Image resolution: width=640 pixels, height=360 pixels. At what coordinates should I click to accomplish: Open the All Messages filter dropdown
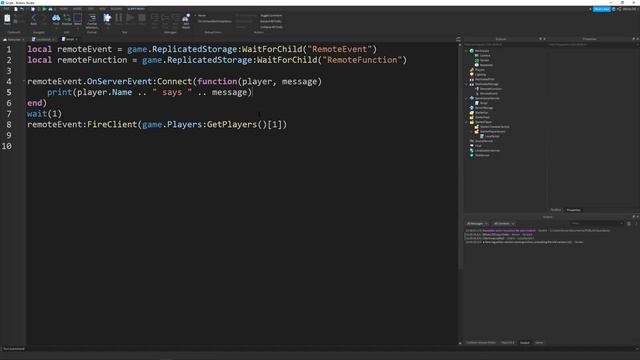[477, 224]
